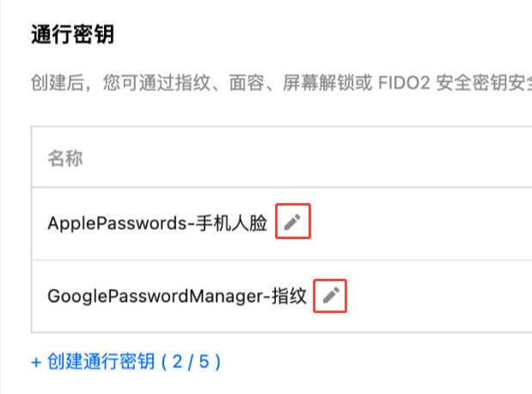Viewport: 532px width, 394px height.
Task: Click empty header area right of 名称
Action: click(301, 159)
